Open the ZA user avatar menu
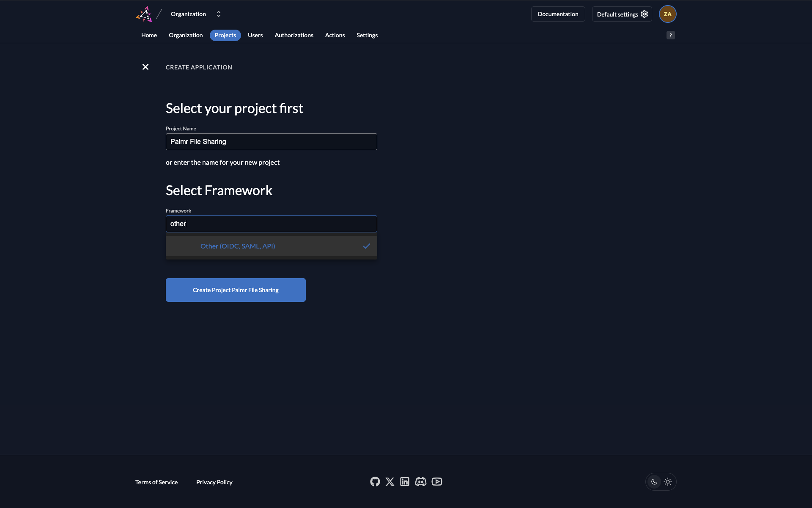Viewport: 812px width, 508px height. [667, 14]
